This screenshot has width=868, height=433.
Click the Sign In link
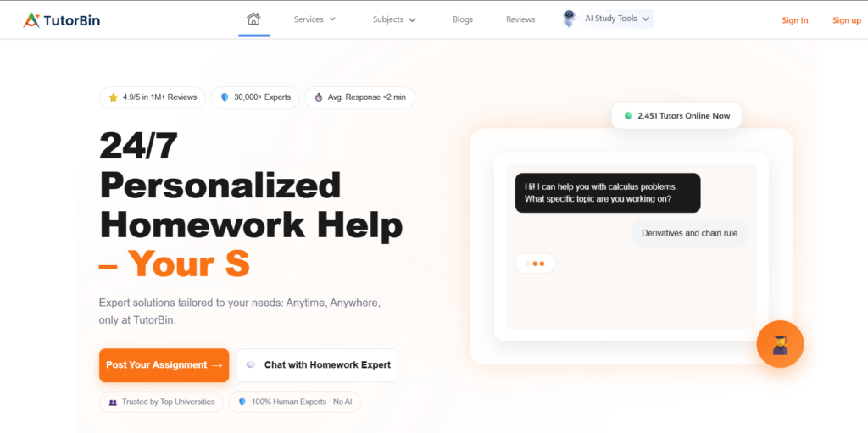(x=795, y=20)
